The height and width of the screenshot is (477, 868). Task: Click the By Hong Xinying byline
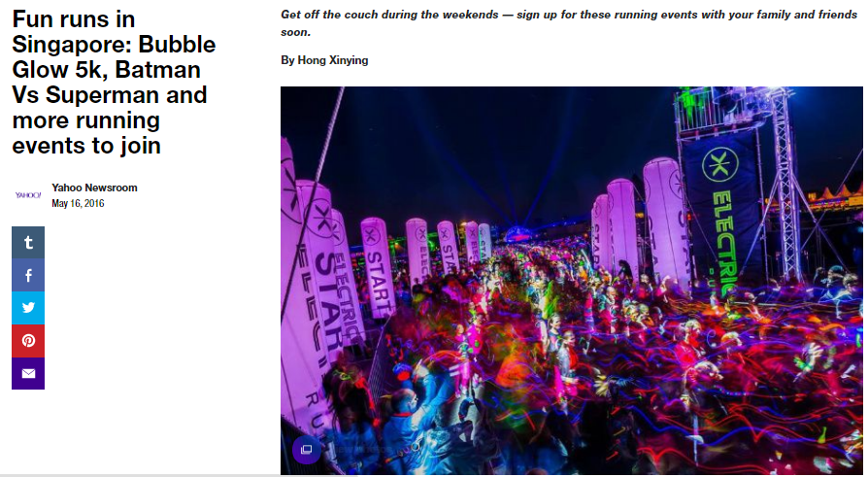[x=324, y=60]
